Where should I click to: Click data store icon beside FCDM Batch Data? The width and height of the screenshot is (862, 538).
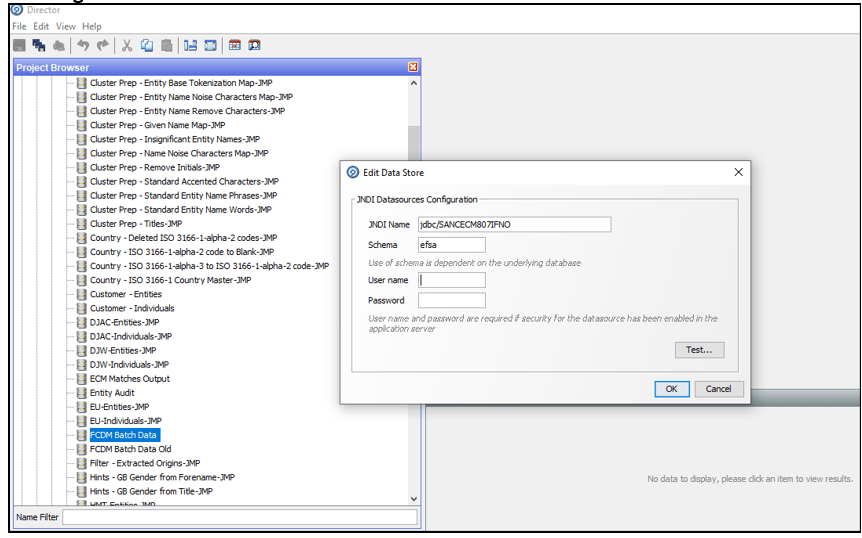81,435
